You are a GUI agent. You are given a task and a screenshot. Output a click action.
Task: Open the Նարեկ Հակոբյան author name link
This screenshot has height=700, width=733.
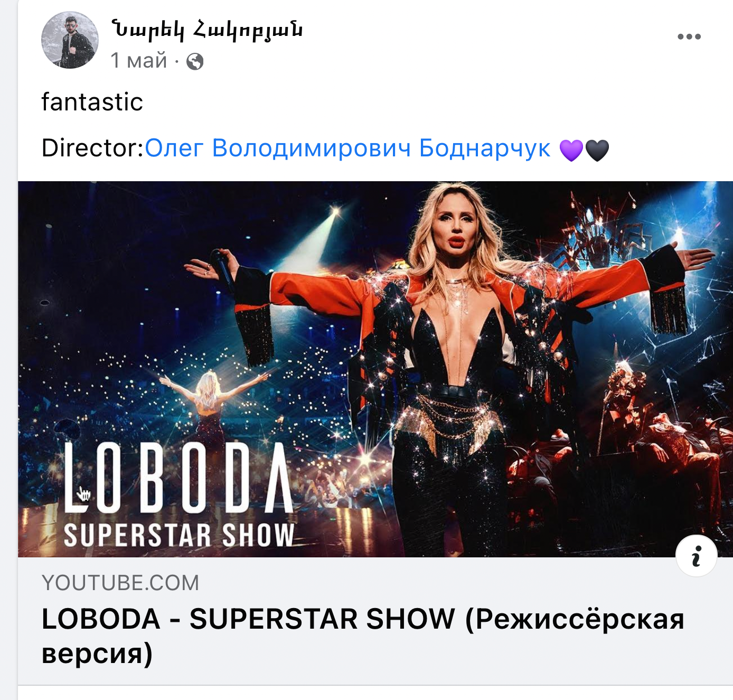click(x=207, y=29)
